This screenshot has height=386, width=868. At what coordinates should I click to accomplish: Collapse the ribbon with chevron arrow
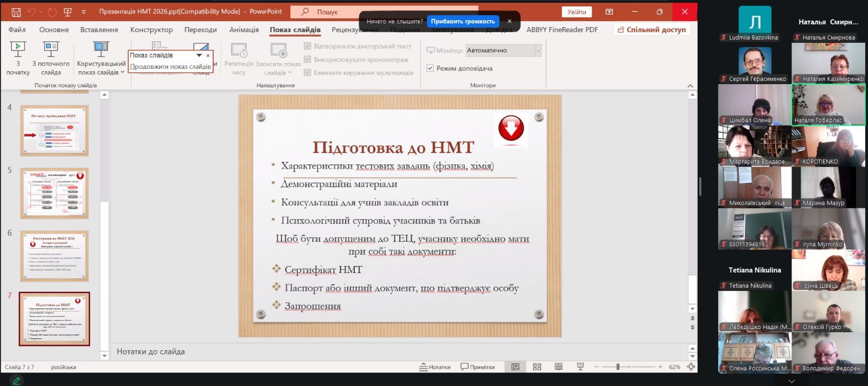(690, 86)
